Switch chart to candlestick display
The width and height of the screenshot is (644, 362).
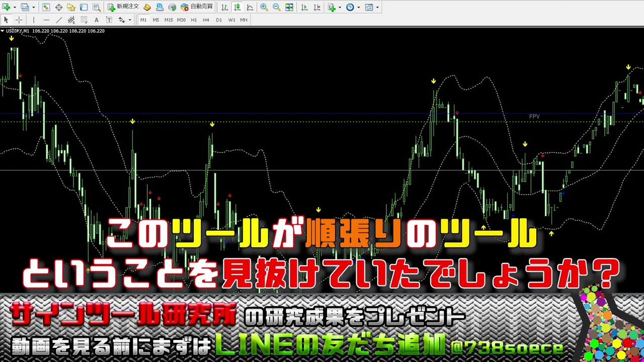click(237, 7)
